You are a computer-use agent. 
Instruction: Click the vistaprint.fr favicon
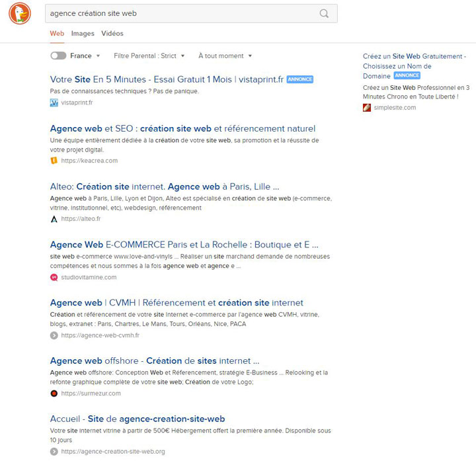54,103
